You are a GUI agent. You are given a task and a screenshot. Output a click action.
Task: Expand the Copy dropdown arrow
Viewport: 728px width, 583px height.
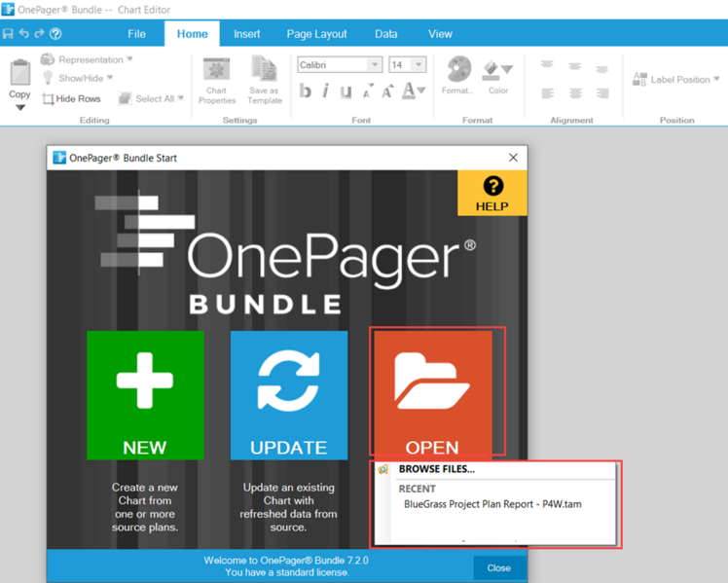[20, 108]
